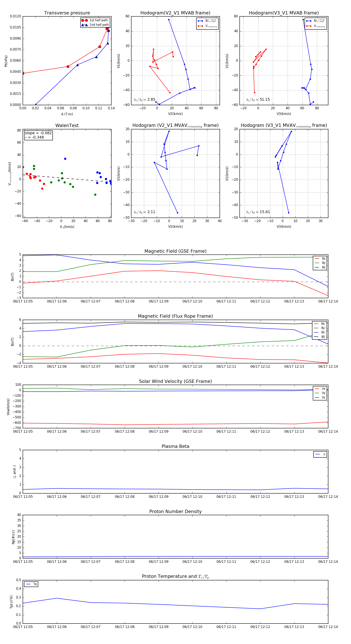Click the "Tp(10⁶K)" y-axis label
Image resolution: width=351 pixels, height=644 pixels.
pyautogui.click(x=11, y=602)
